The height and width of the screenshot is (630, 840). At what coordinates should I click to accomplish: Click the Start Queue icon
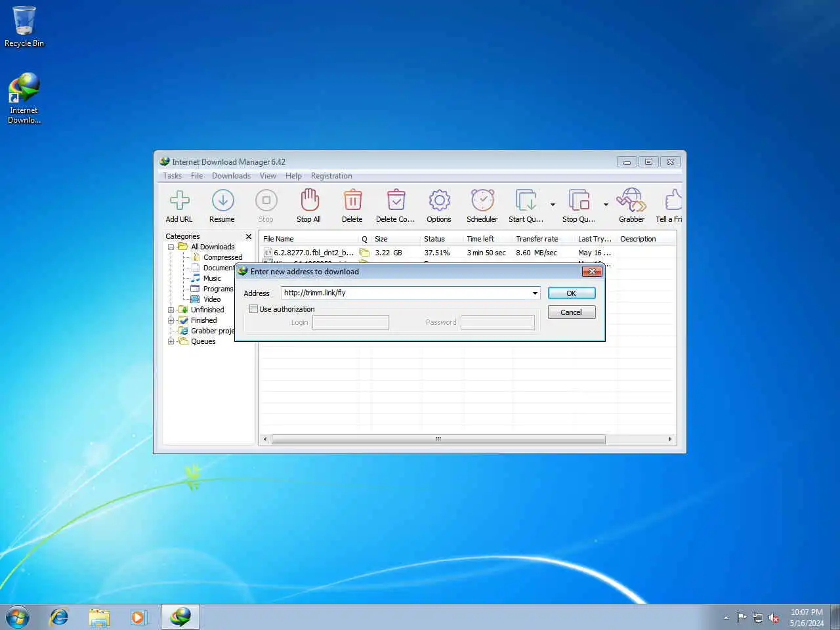(x=526, y=200)
